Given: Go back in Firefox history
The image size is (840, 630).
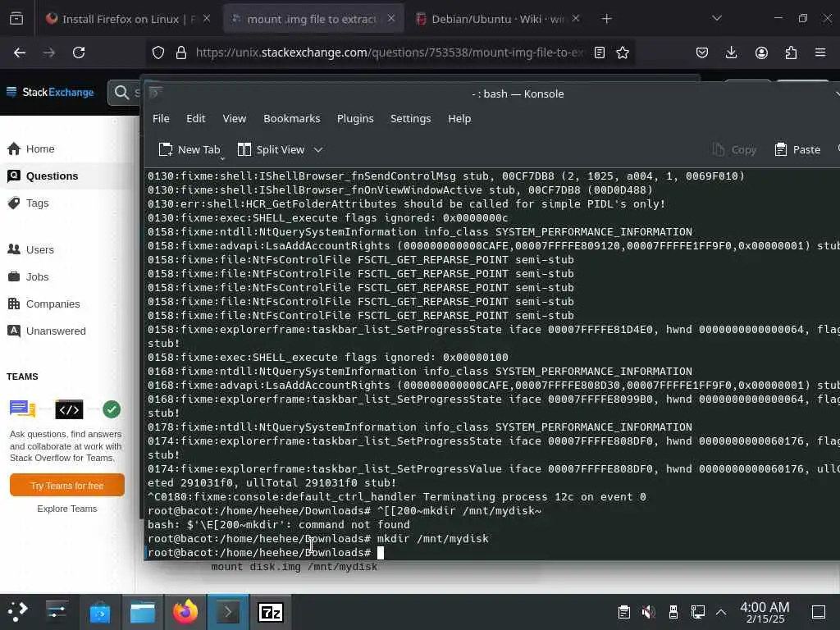Looking at the screenshot, I should [20, 52].
